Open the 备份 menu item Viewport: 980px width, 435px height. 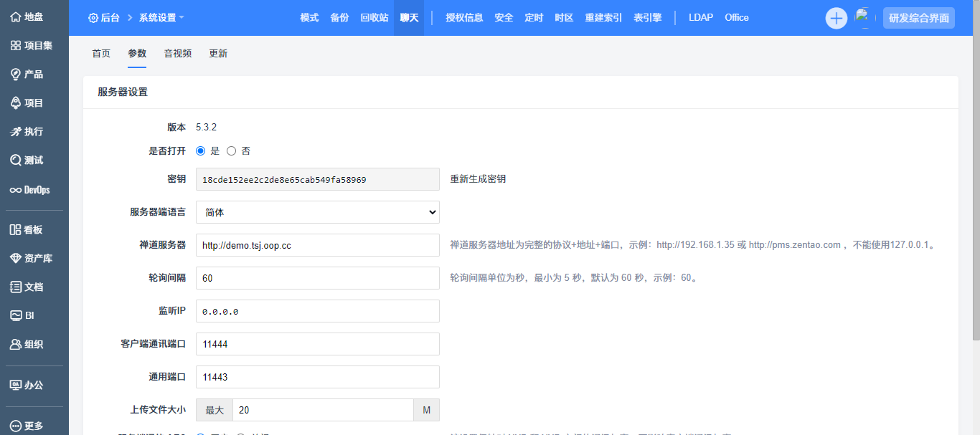tap(339, 17)
